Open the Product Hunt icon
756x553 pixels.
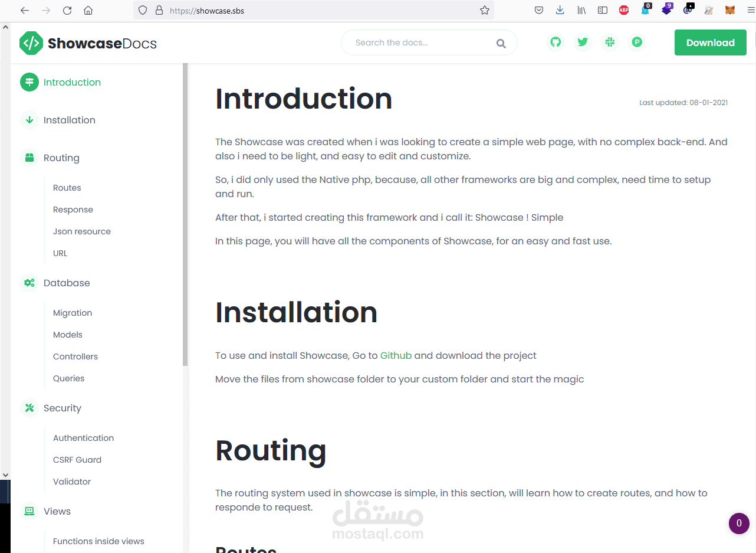637,42
